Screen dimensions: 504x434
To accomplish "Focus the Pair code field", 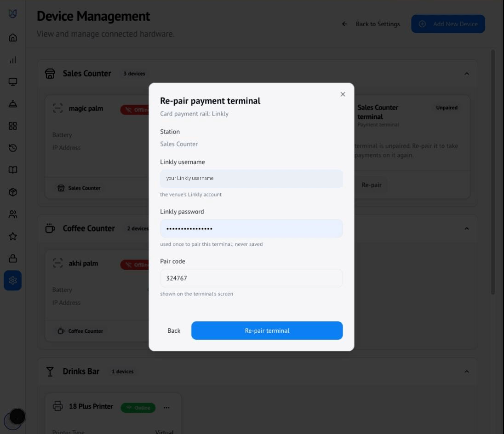I will tap(252, 278).
